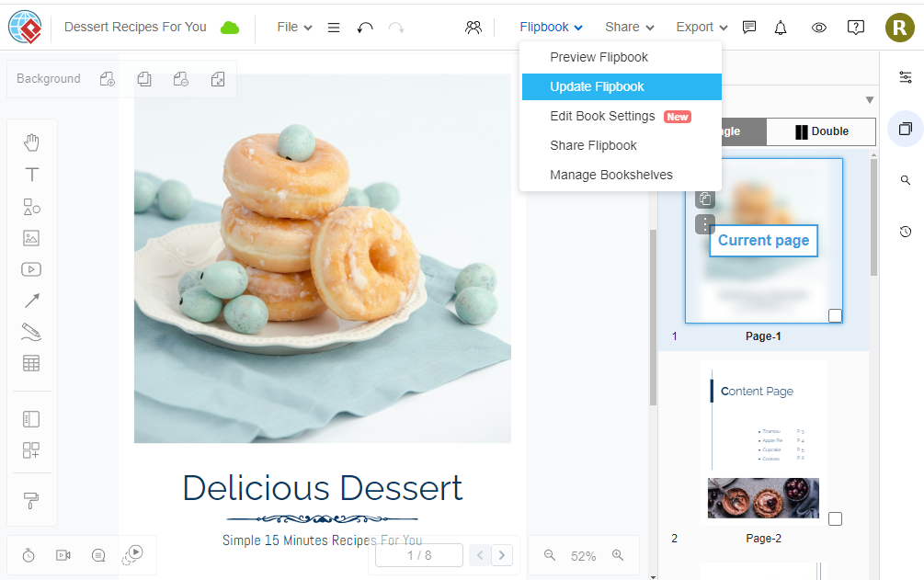The height and width of the screenshot is (580, 924).
Task: Open the comments icon in top bar
Action: pyautogui.click(x=749, y=28)
